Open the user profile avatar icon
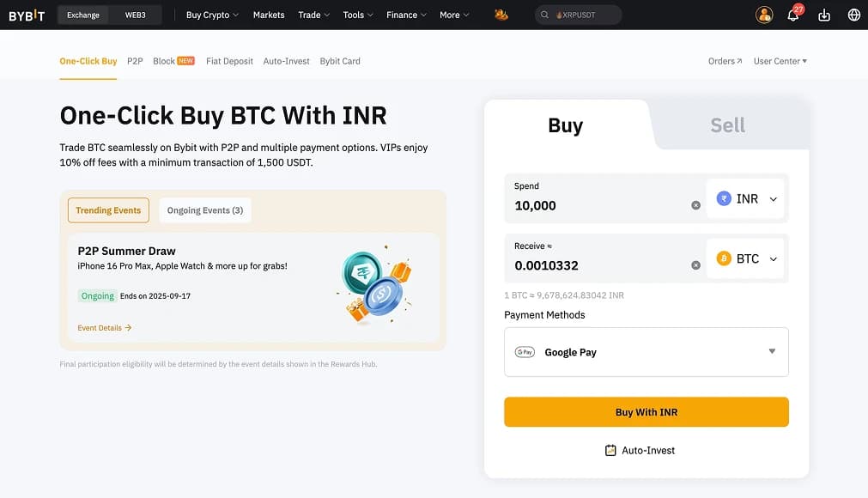Image resolution: width=868 pixels, height=498 pixels. pyautogui.click(x=762, y=15)
